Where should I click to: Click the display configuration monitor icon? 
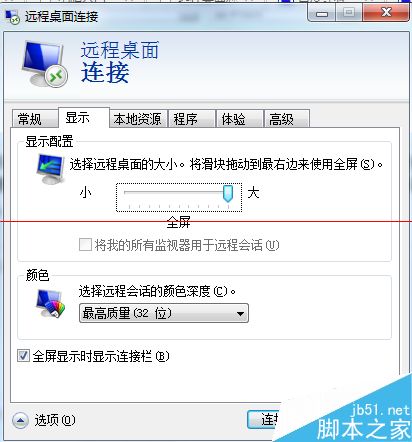click(50, 168)
